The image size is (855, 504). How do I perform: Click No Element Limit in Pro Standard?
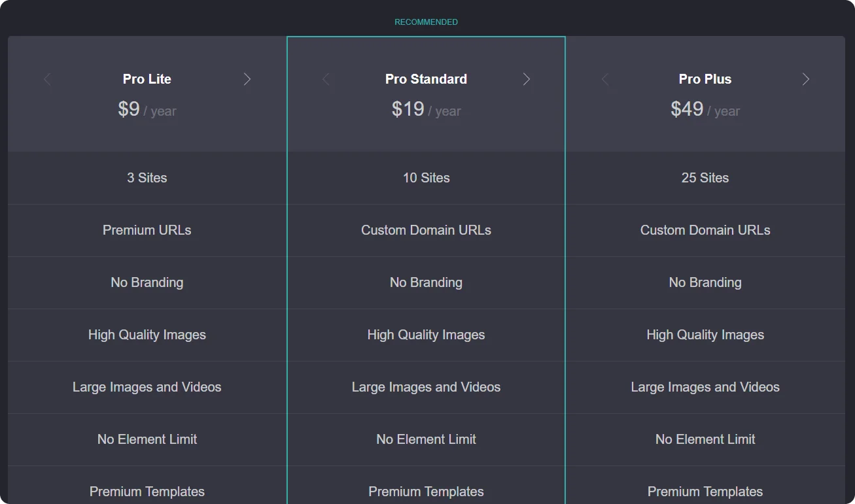pyautogui.click(x=427, y=439)
